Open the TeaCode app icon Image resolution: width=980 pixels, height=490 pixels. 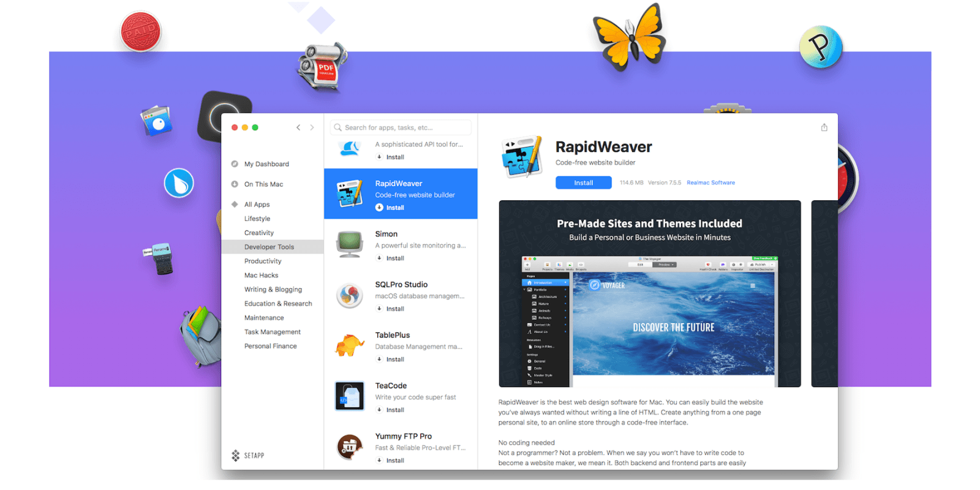(x=350, y=396)
